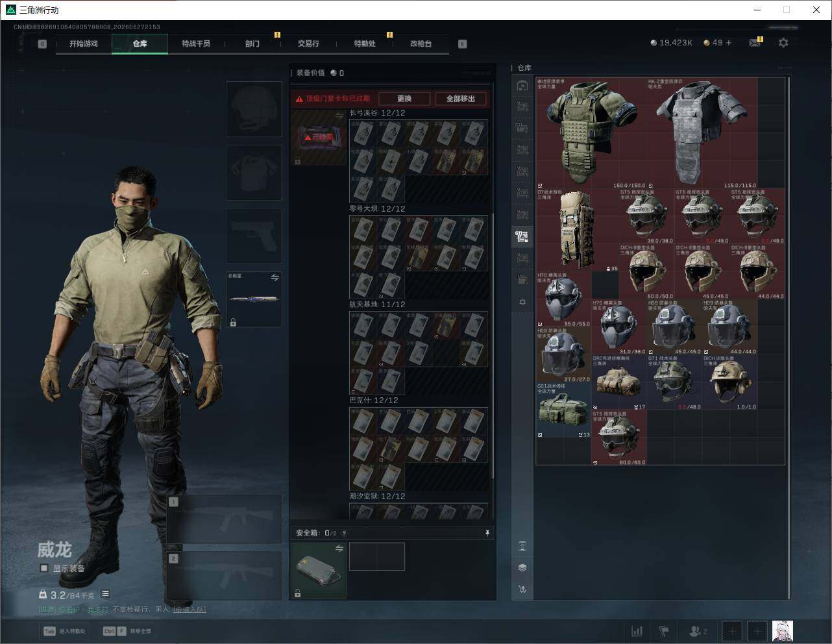832x644 pixels.
Task: Click the expired key card pack slot
Action: pos(318,137)
